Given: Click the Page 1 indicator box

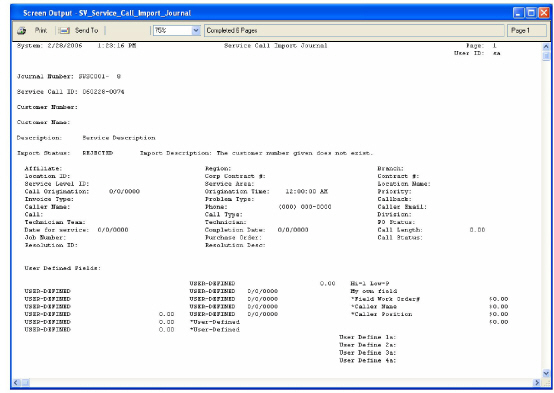Looking at the screenshot, I should 527,31.
